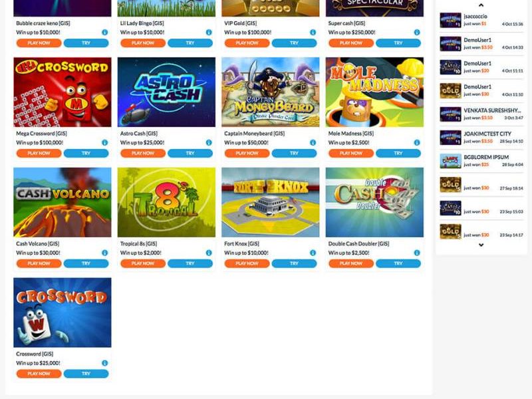Show Fort Knox game info icon

(313, 253)
